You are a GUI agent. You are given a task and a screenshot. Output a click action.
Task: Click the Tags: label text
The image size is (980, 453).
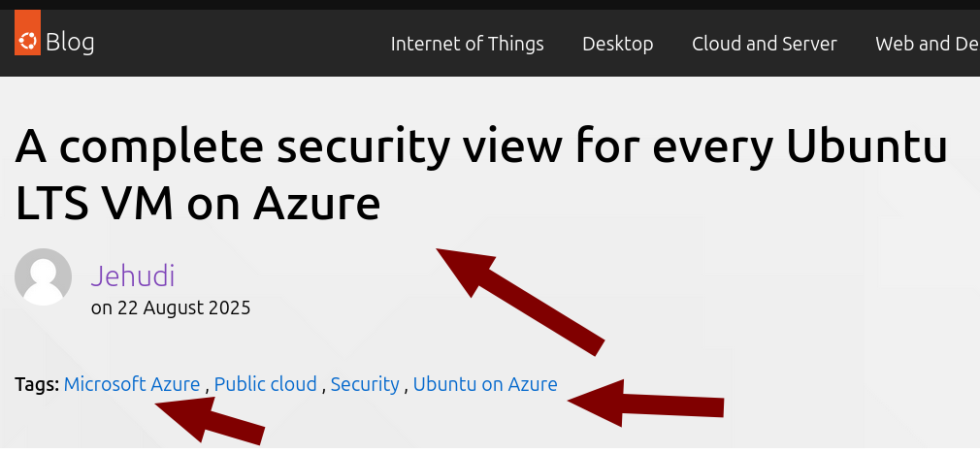[x=38, y=384]
